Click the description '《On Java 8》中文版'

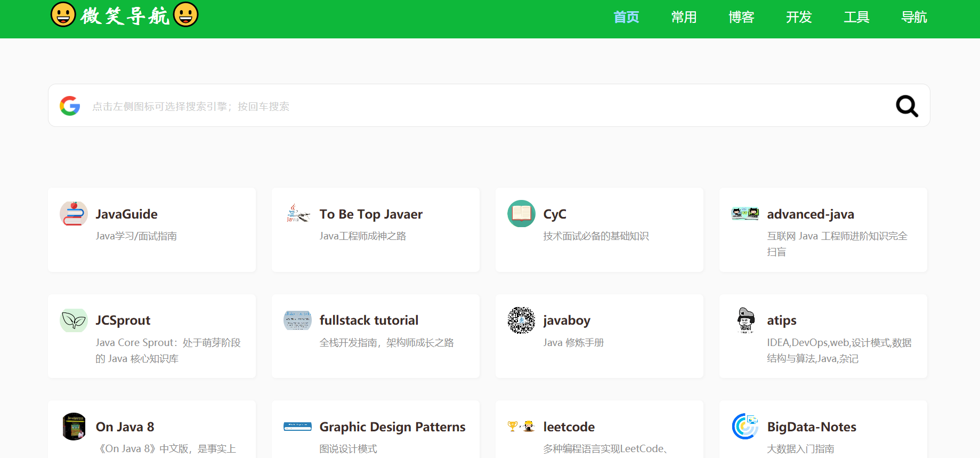[166, 448]
